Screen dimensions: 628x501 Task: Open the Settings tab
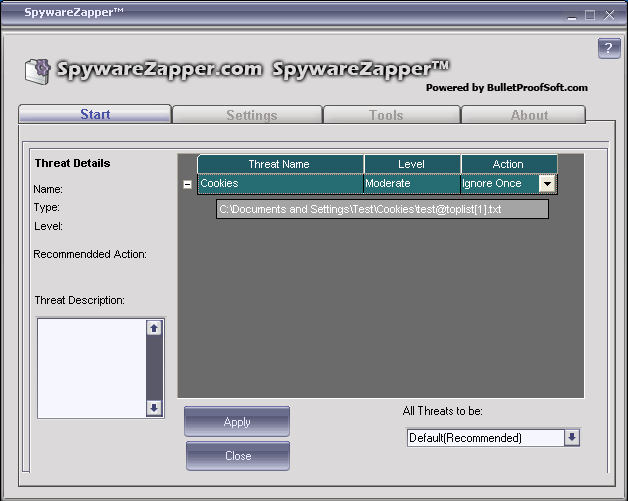pyautogui.click(x=251, y=115)
